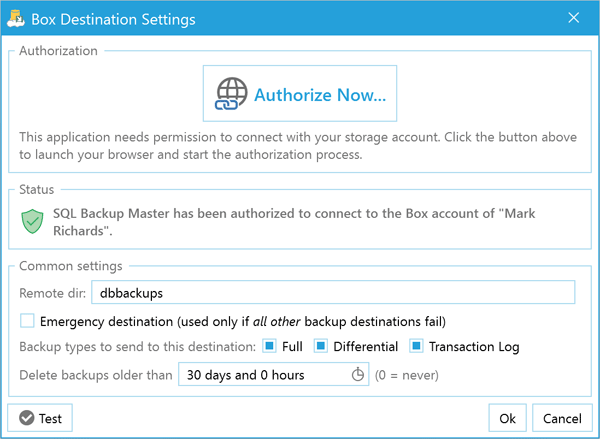600x439 pixels.
Task: Click the "Backup types to send to this destination:" label
Action: [137, 347]
